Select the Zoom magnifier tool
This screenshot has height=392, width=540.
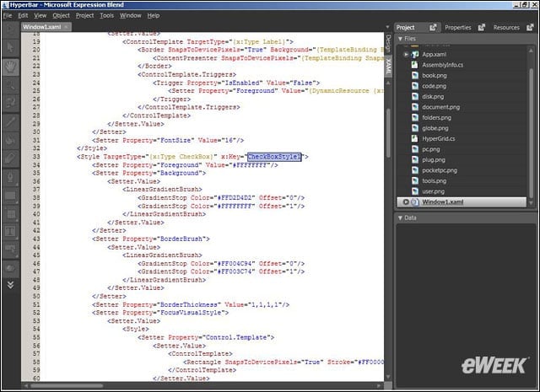[x=11, y=84]
